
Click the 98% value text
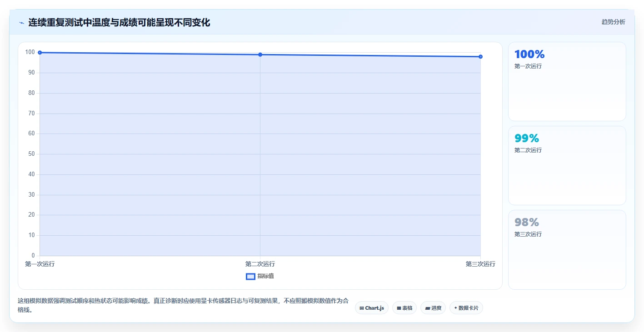[527, 222]
